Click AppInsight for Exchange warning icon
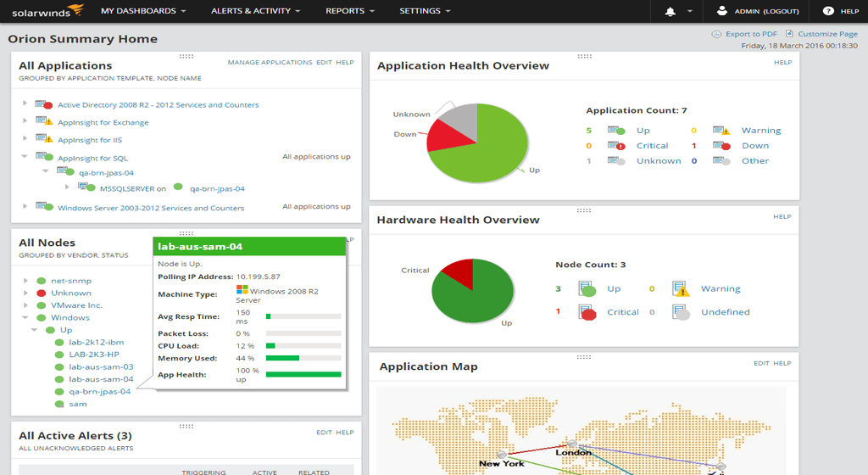868x475 pixels. point(44,120)
